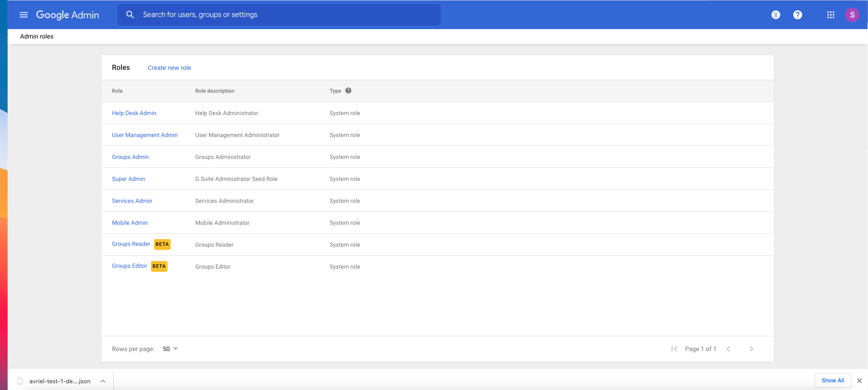Click the BETA badge beside Groups Editor
Viewport: 868px width, 390px height.
(159, 266)
